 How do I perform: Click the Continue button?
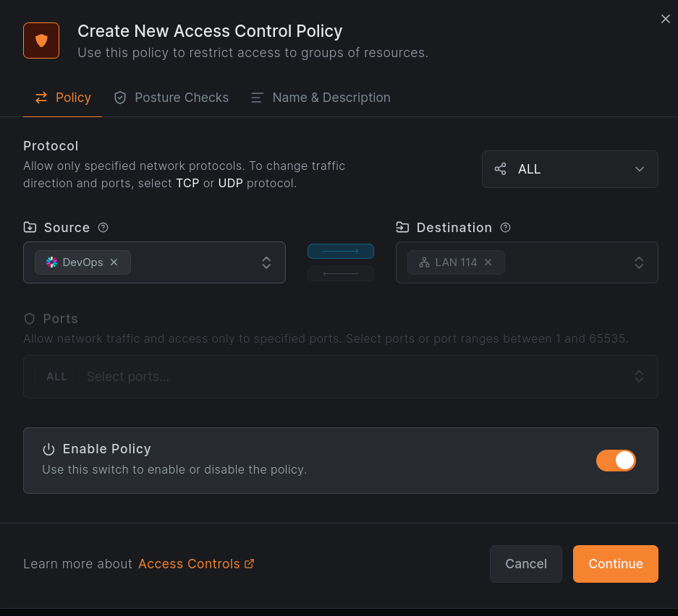click(x=615, y=564)
